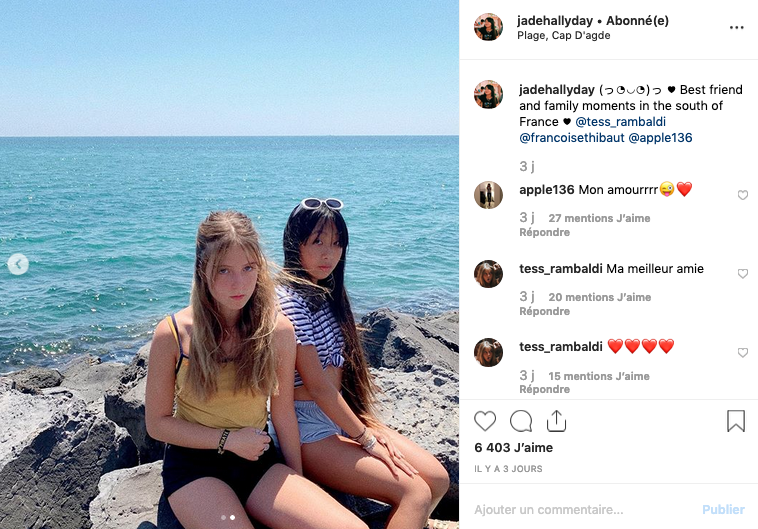Screen dimensions: 758x529
Task: Save the post with the bookmark icon
Action: click(736, 421)
